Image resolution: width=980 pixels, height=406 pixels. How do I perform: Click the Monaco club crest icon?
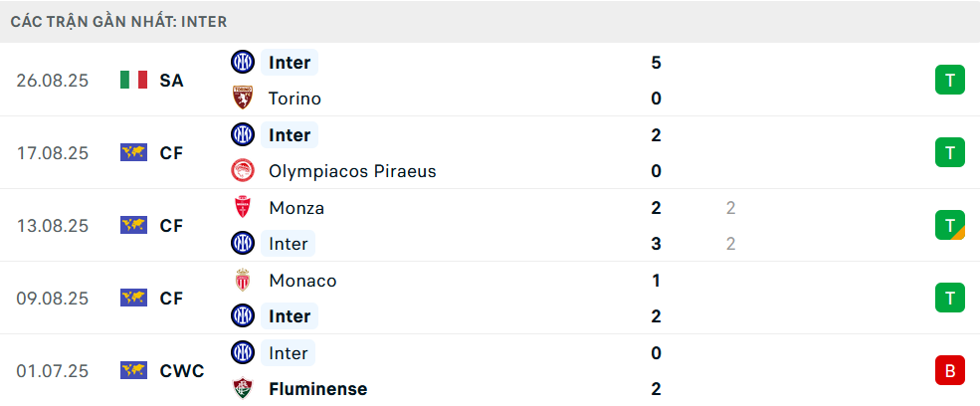(x=243, y=281)
